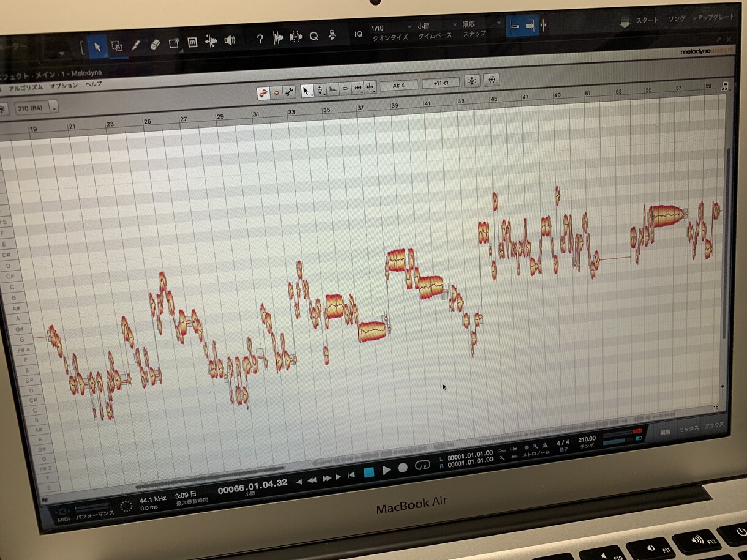Return to zero with transport button
The image size is (747, 560).
tap(351, 476)
